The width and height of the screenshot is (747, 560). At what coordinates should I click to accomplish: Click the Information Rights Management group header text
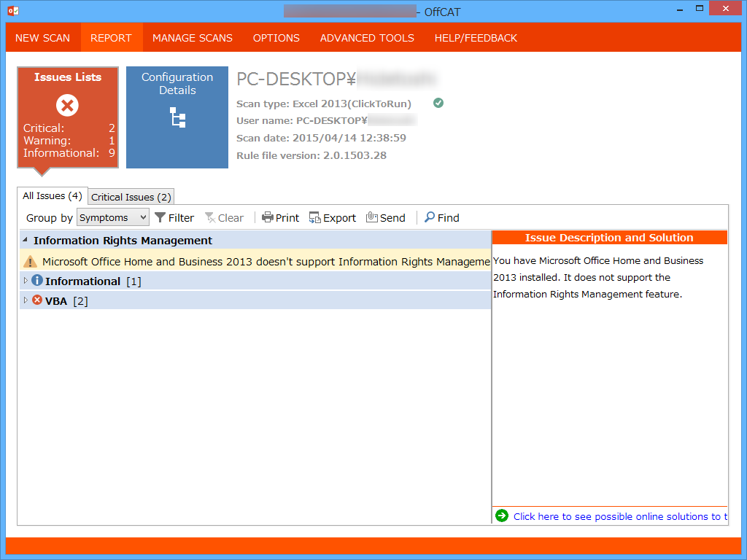click(123, 241)
